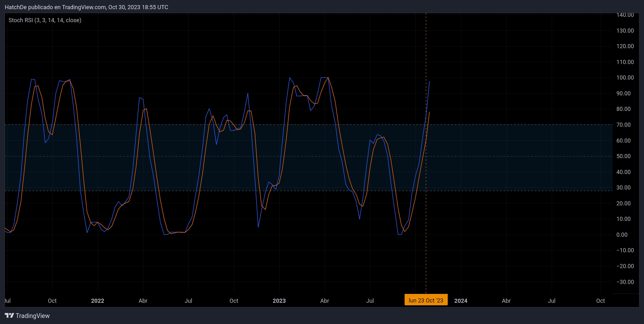Click the highlighted 'lun 23 Oct '23' date label
This screenshot has width=644, height=324.
pyautogui.click(x=426, y=300)
